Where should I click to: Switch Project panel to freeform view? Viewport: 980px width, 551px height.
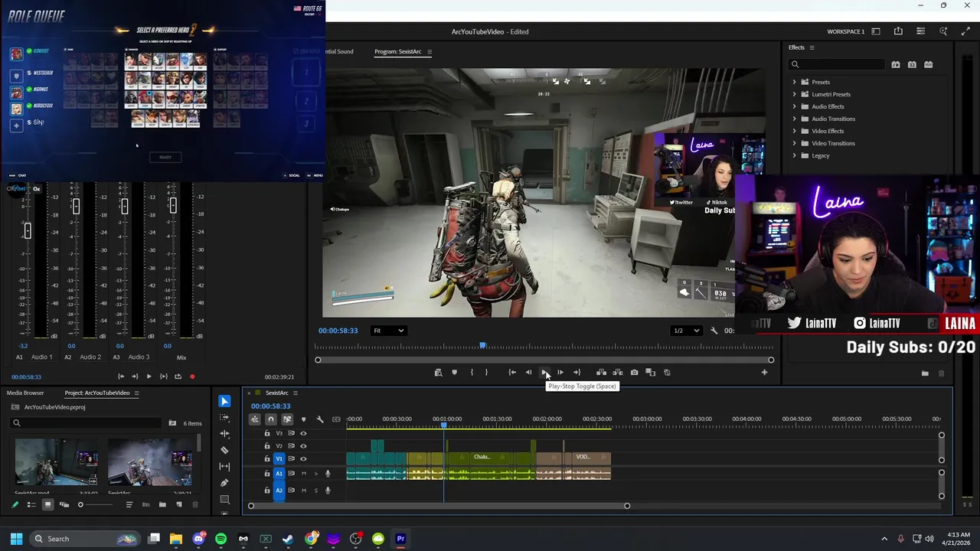[64, 504]
